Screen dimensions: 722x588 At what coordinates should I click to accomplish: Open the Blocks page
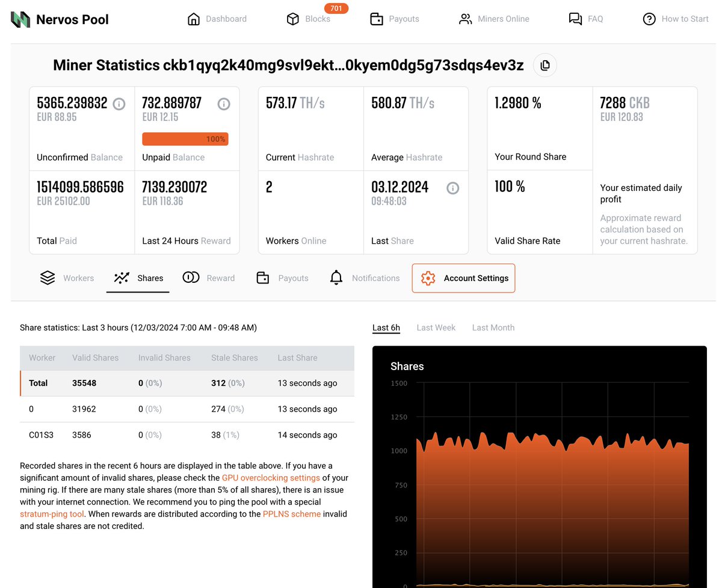click(x=309, y=19)
